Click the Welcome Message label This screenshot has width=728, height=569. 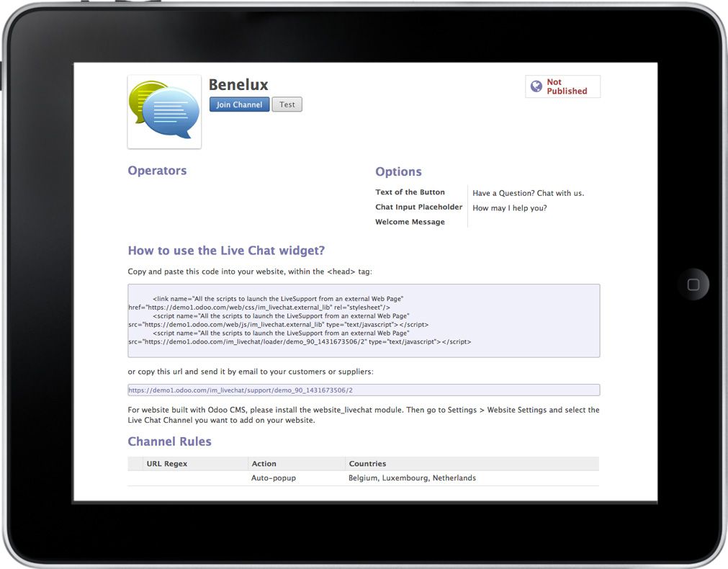click(x=410, y=222)
